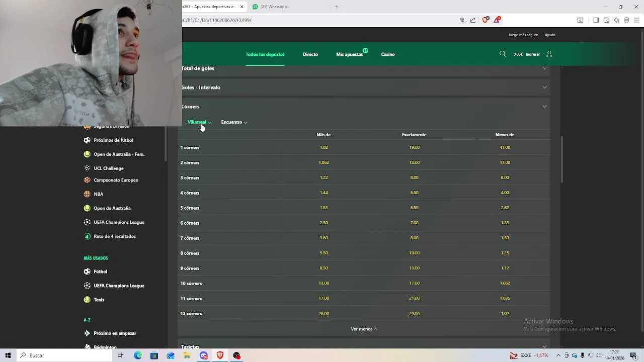644x362 pixels.
Task: Collapse the Córners market section
Action: 365,107
